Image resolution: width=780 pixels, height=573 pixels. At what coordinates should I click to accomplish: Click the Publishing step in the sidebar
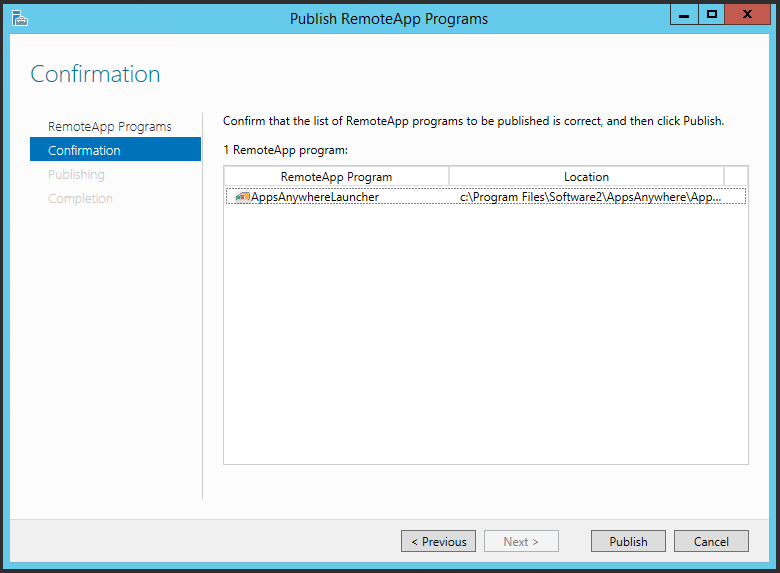click(x=76, y=174)
